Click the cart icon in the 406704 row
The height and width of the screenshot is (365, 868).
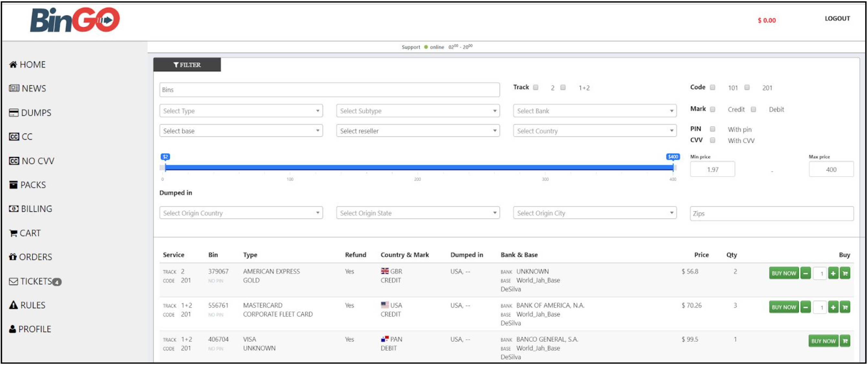pos(845,341)
